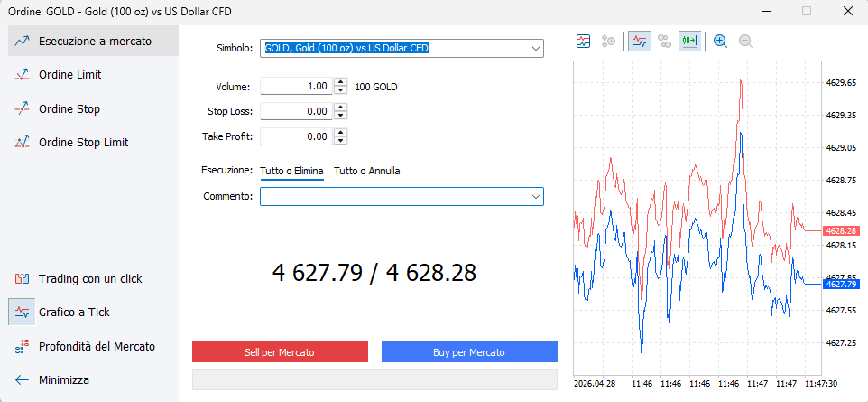The image size is (868, 402).
Task: Click the 4627.25 price axis label
Action: click(x=842, y=342)
